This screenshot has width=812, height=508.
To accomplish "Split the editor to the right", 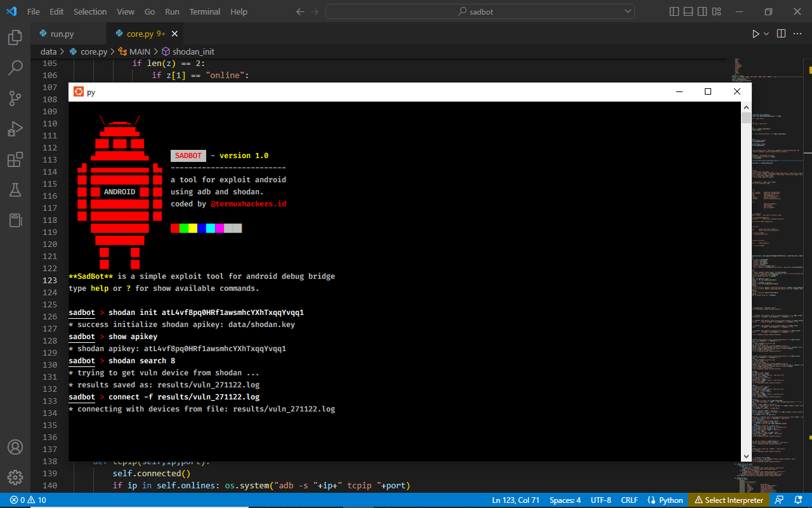I will pos(781,34).
